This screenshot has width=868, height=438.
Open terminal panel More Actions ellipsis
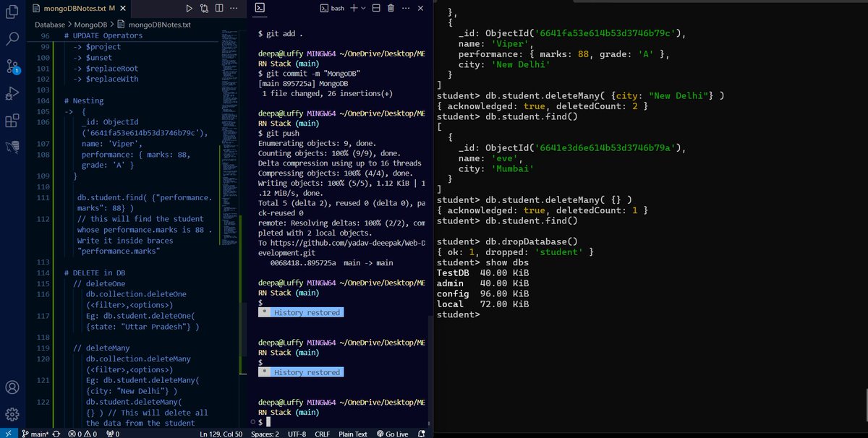click(x=406, y=8)
